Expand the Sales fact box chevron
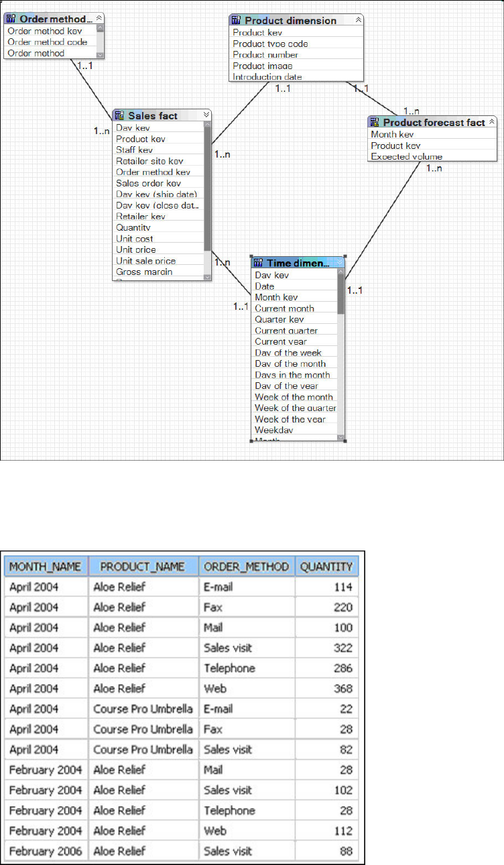This screenshot has height=865, width=504. 206,115
